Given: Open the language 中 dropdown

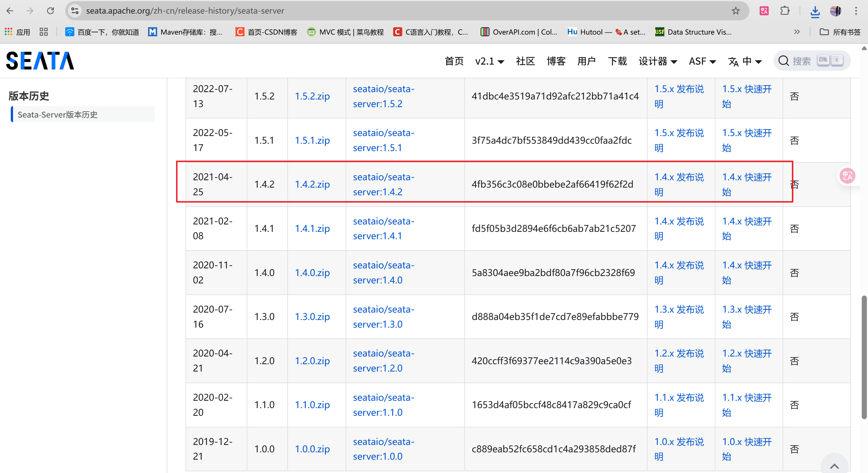Looking at the screenshot, I should pos(745,61).
